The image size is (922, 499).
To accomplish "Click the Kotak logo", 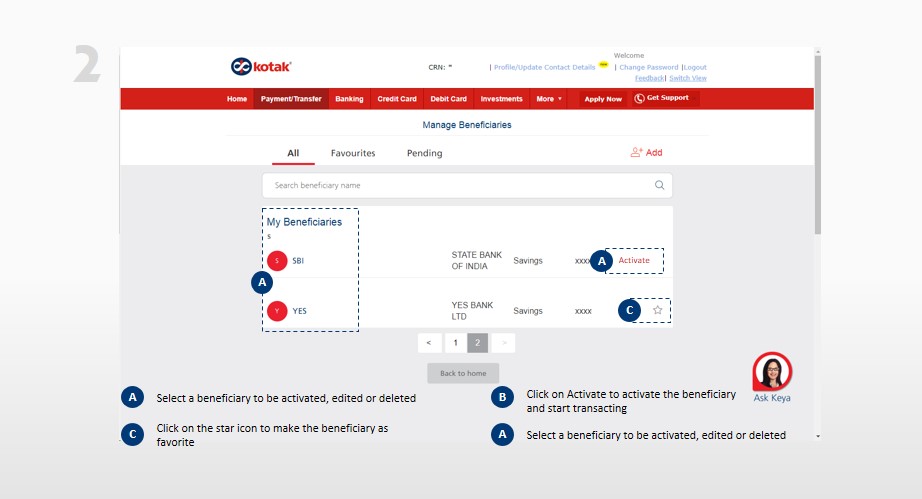I will pos(261,66).
